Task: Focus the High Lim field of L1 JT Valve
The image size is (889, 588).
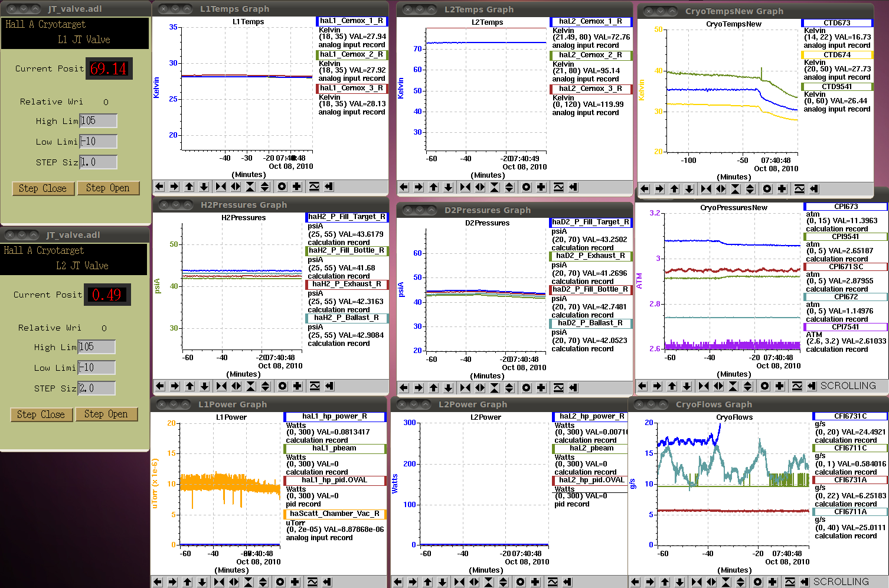Action: (x=98, y=121)
